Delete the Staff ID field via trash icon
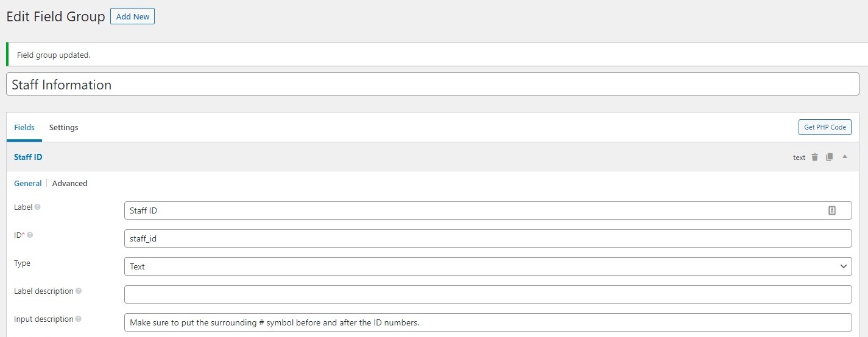This screenshot has height=337, width=868. [x=814, y=157]
